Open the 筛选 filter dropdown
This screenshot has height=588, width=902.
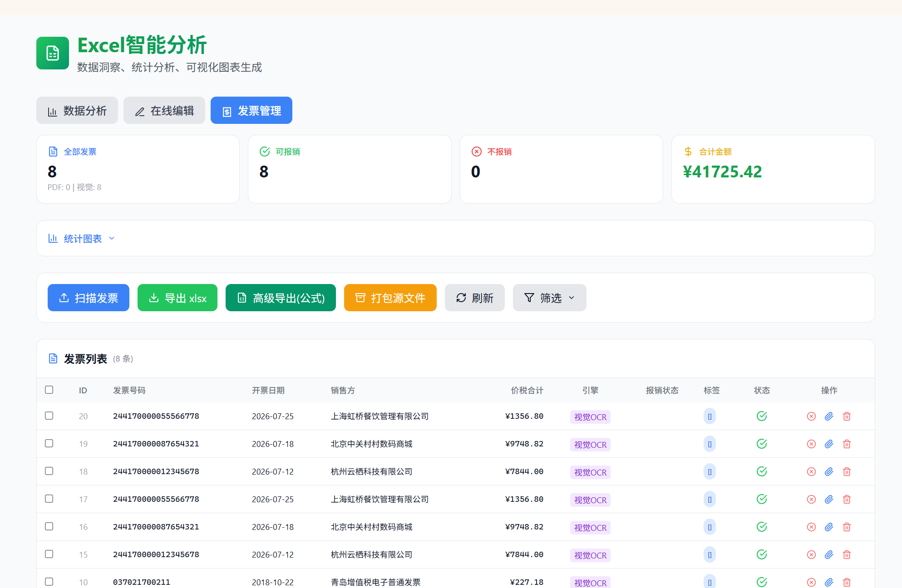click(549, 298)
